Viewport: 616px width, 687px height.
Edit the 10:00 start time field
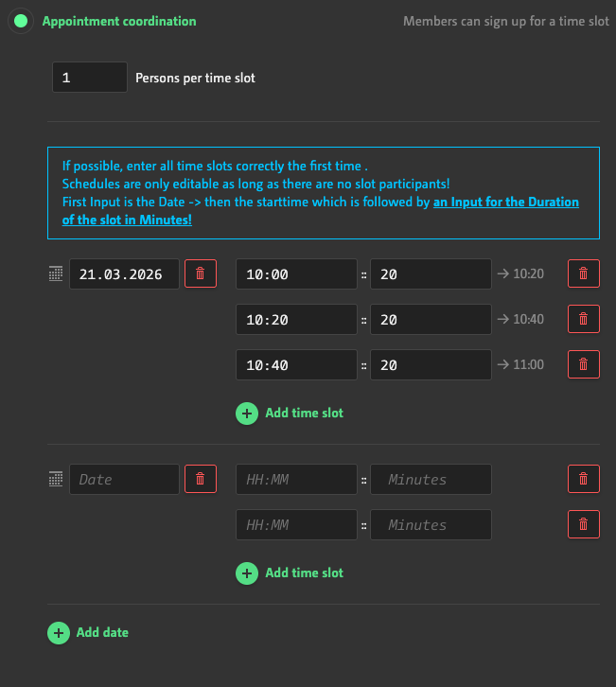coord(296,273)
